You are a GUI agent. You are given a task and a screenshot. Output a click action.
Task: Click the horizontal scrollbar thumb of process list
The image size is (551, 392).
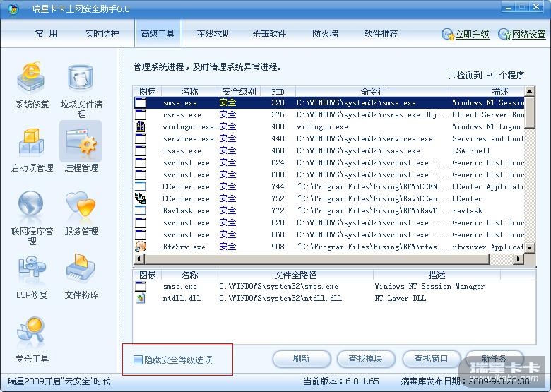(x=316, y=259)
